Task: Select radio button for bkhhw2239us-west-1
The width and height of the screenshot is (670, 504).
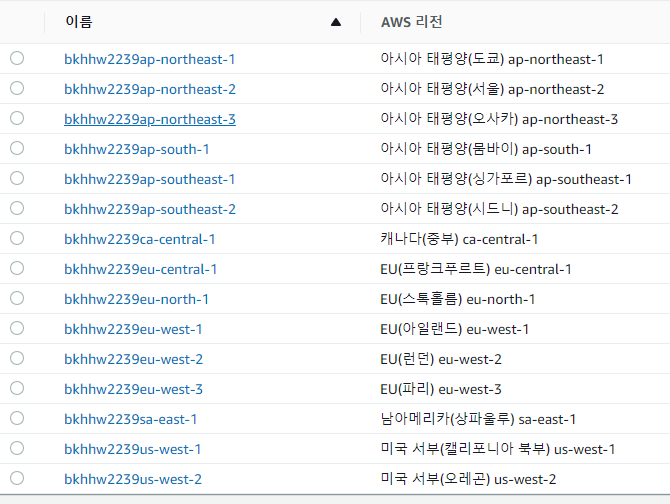Action: (17, 448)
